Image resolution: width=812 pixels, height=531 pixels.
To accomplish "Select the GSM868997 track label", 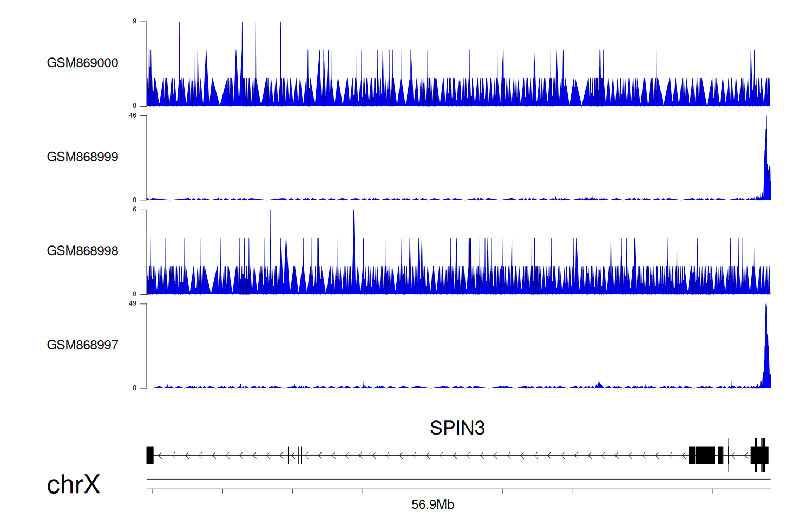I will pos(82,345).
